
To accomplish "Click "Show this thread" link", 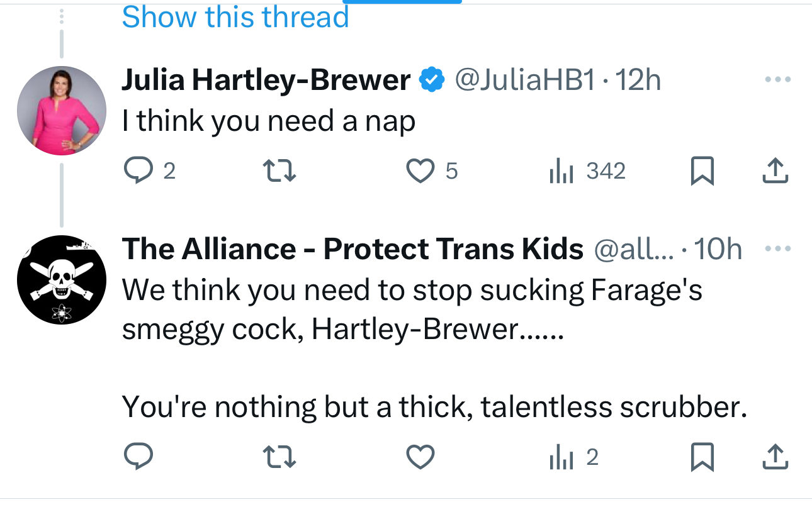I will point(235,17).
